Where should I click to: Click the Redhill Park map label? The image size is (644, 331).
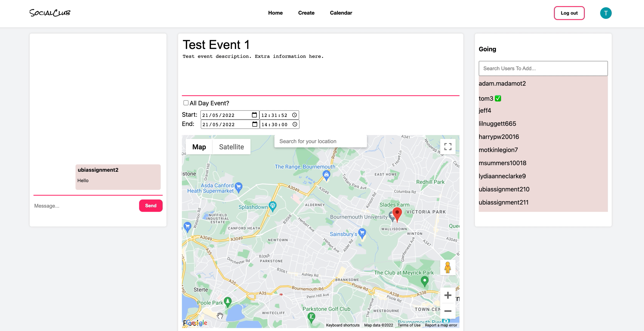[x=430, y=182]
